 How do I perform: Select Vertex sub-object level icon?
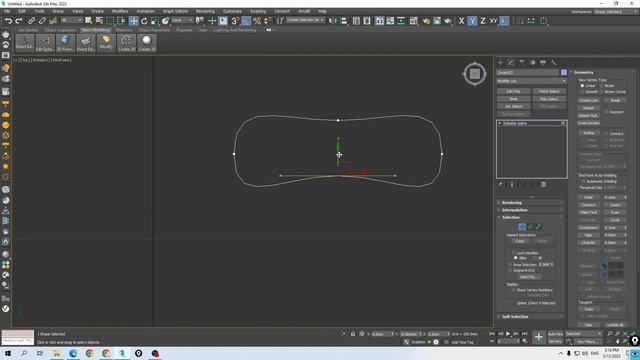522,227
